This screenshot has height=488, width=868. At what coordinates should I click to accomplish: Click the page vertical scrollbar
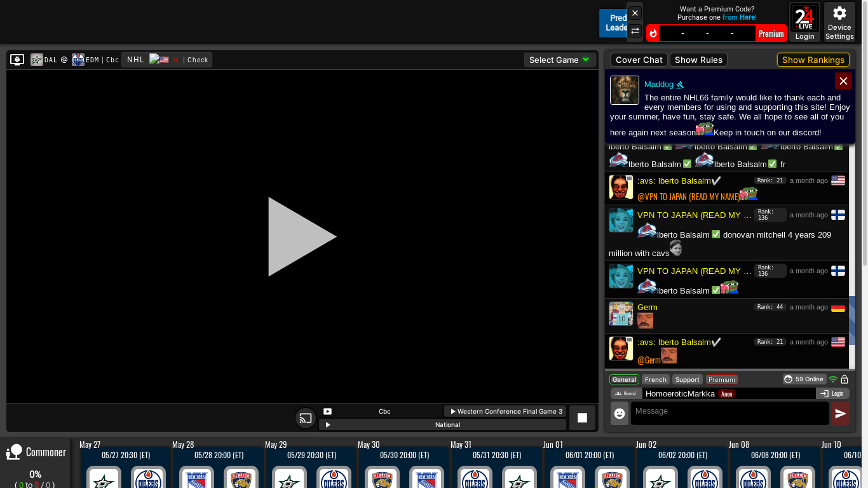point(864,133)
